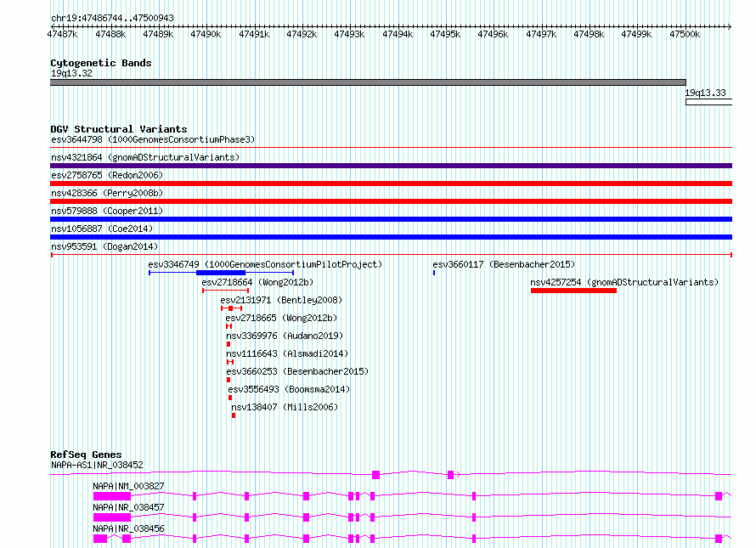
Task: Select the NAPA|NR_038457 transcript label
Action: click(x=128, y=507)
